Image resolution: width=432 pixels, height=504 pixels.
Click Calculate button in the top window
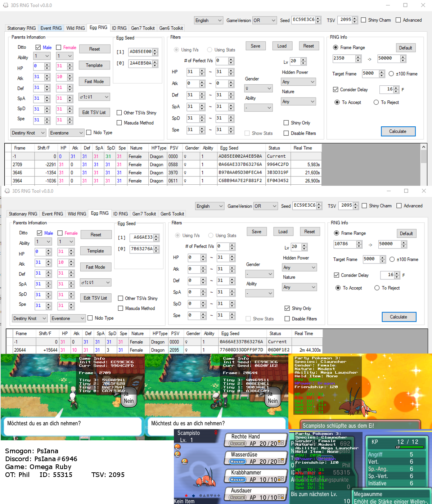pyautogui.click(x=398, y=131)
